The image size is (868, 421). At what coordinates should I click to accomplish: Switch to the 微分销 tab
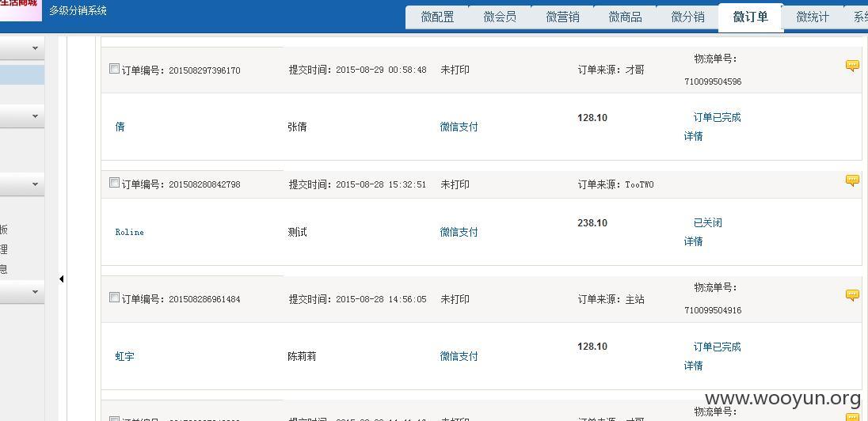[x=687, y=17]
